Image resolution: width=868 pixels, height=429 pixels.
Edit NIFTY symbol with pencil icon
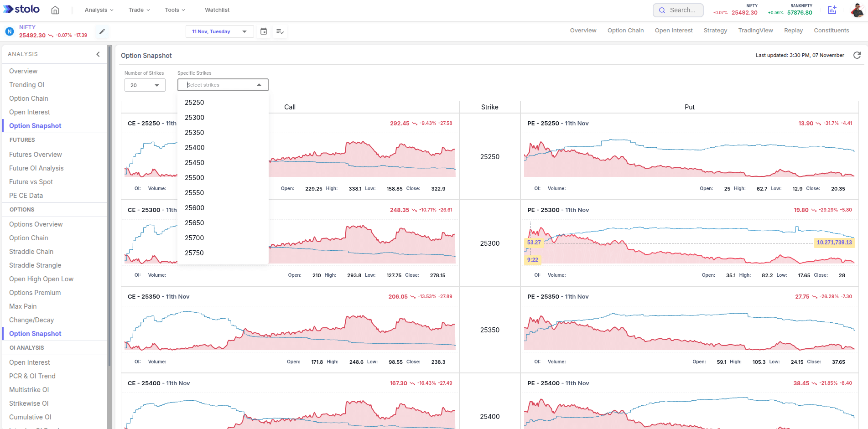click(x=102, y=31)
